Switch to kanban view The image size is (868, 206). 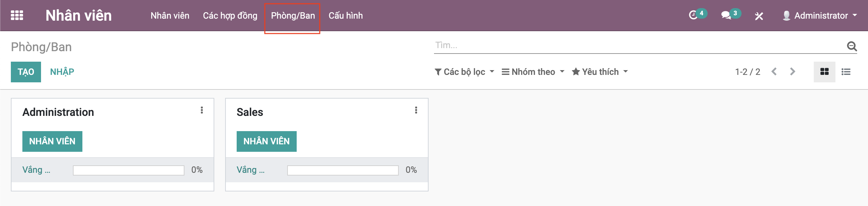[824, 72]
